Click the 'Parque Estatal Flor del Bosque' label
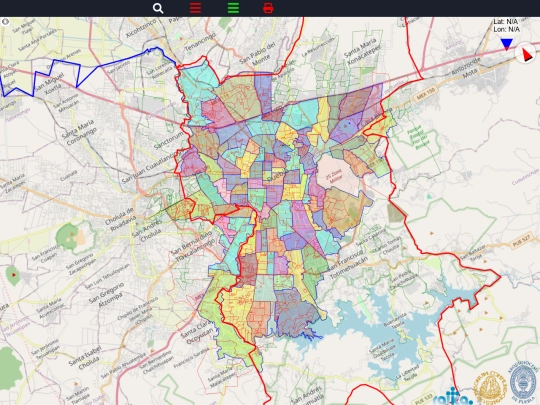Viewport: 540px width, 405px height. coord(417,138)
